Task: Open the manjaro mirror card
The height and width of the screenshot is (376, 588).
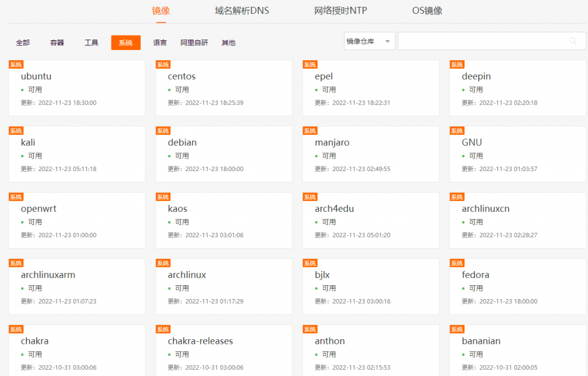Action: point(371,154)
